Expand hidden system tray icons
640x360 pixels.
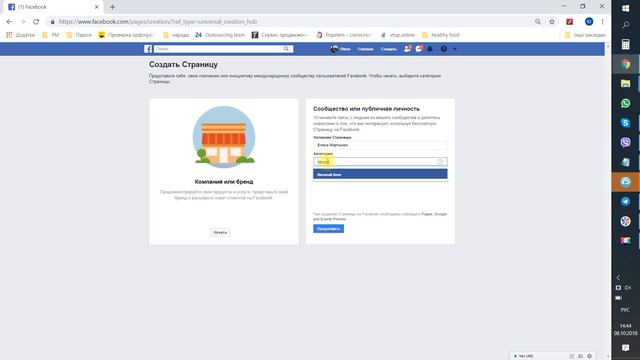(618, 278)
